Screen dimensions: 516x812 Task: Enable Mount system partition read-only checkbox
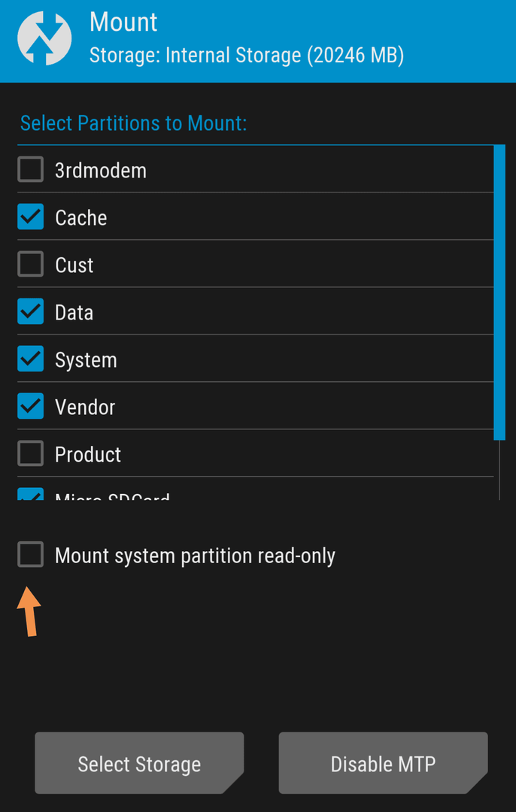point(31,555)
